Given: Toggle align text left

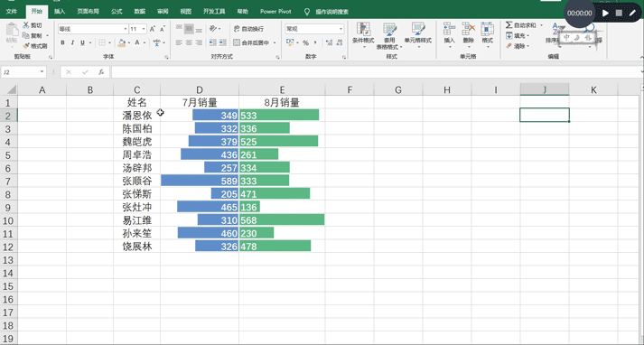Looking at the screenshot, I should (179, 42).
